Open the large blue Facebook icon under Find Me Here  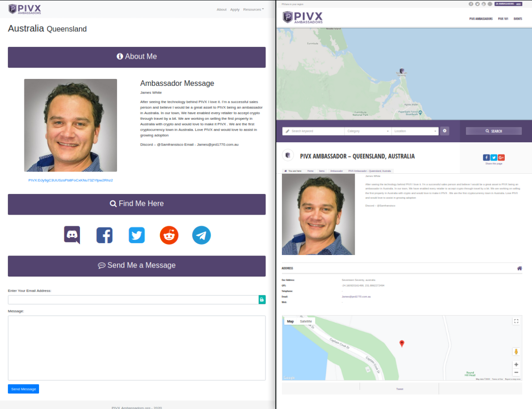(x=104, y=235)
